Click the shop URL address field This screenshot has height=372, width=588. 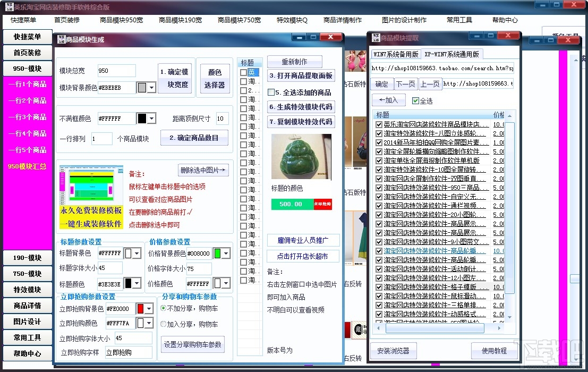coord(442,68)
